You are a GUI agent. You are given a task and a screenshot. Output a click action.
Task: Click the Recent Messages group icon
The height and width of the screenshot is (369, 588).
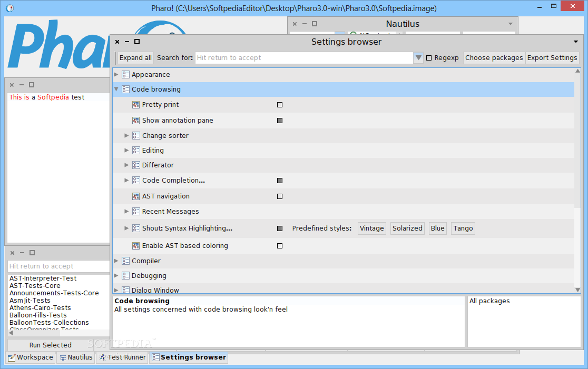(x=136, y=211)
